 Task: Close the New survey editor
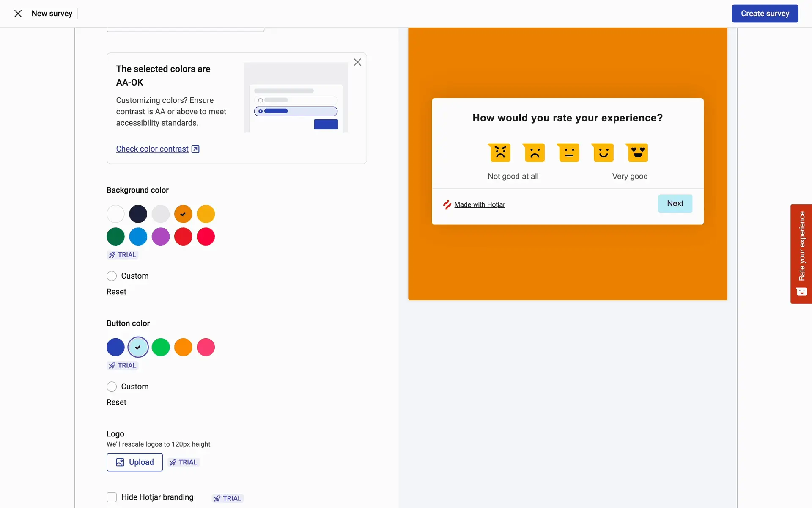point(18,14)
